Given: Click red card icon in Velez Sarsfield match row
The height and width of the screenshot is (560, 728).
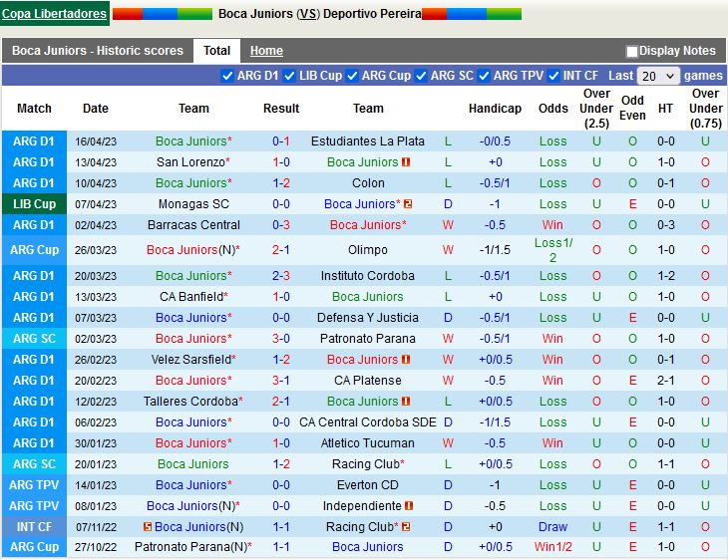Looking at the screenshot, I should click(x=406, y=360).
